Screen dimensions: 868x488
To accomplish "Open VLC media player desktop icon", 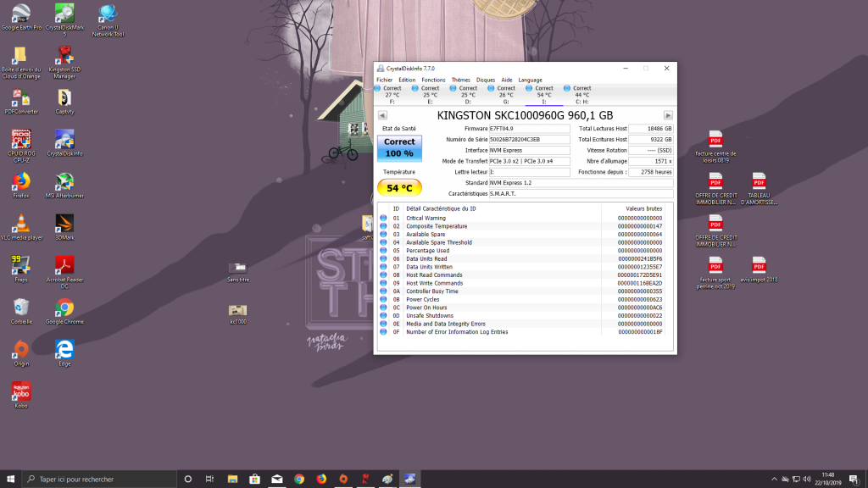I will coord(21,227).
